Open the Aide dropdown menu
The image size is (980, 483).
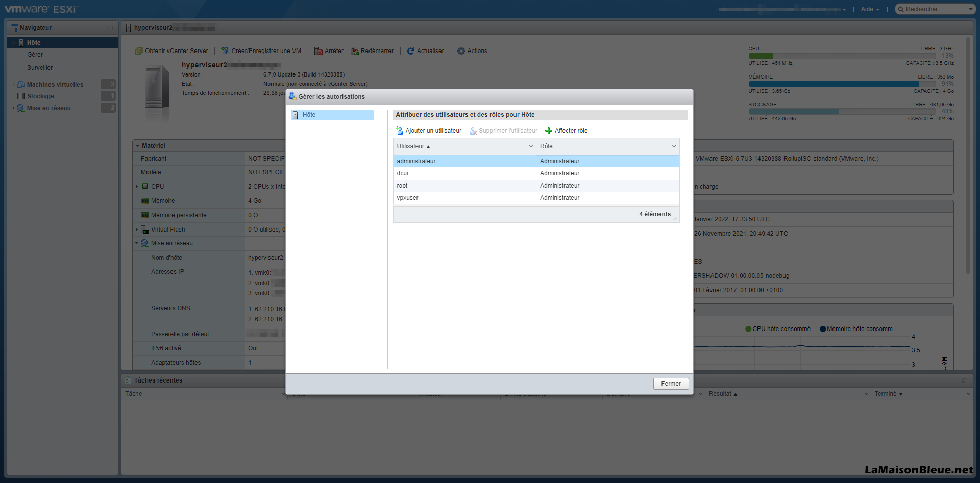tap(870, 9)
